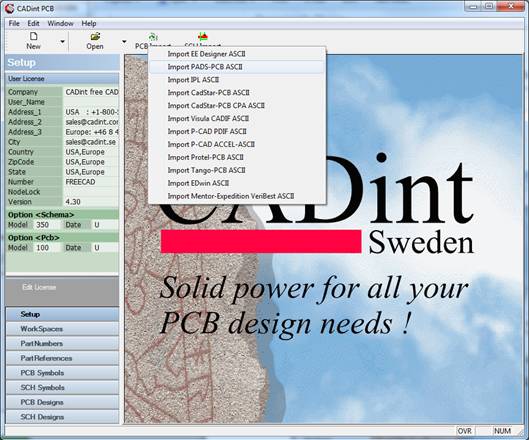The width and height of the screenshot is (529, 440).
Task: Click the OVR status bar indicator
Action: (465, 431)
